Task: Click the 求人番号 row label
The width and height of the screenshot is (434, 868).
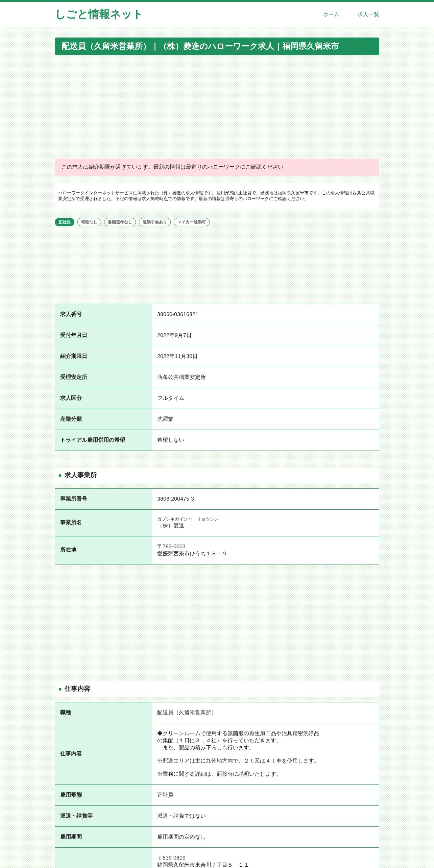Action: 71,314
